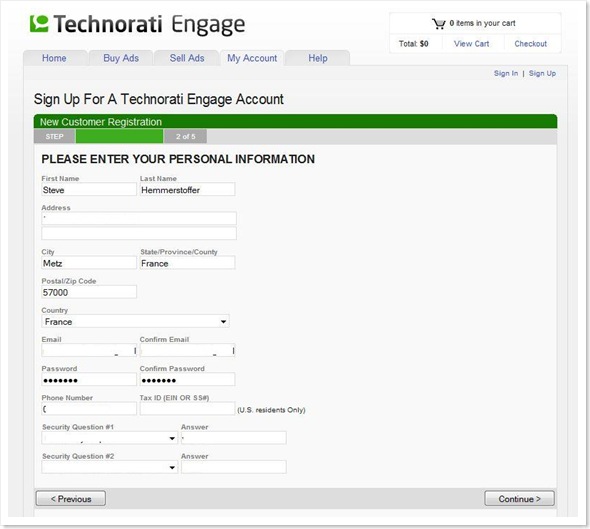Click the green step progress bar
The image size is (590, 529).
click(x=119, y=137)
